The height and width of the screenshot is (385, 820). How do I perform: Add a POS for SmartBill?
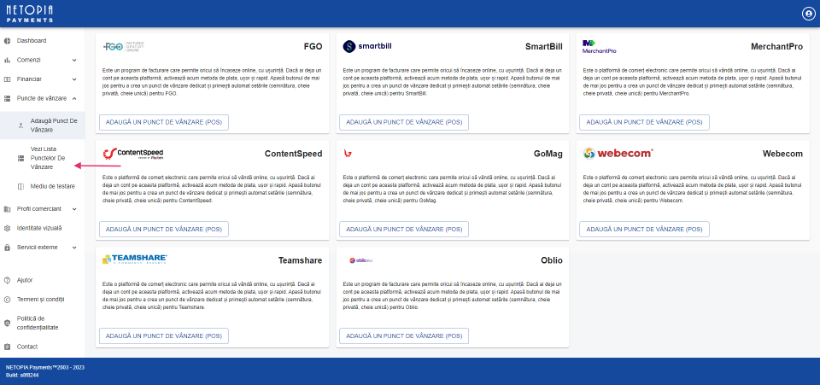(x=404, y=122)
